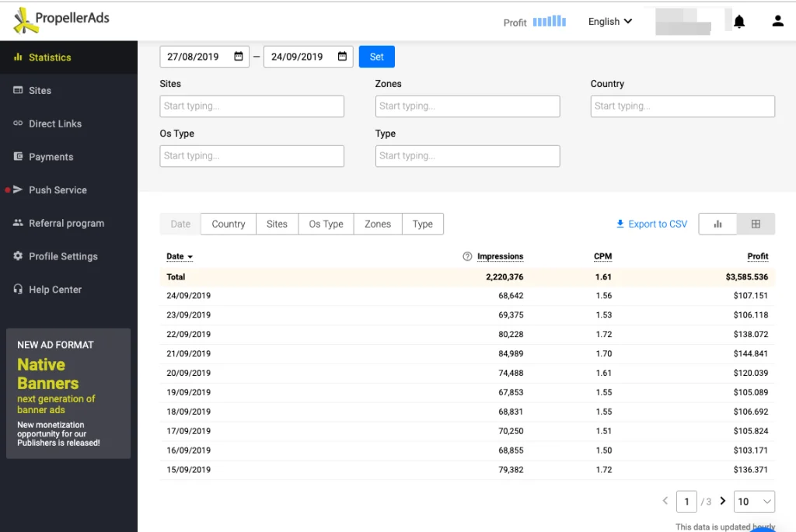The image size is (796, 532).
Task: Open the Help Center headset item
Action: (54, 290)
